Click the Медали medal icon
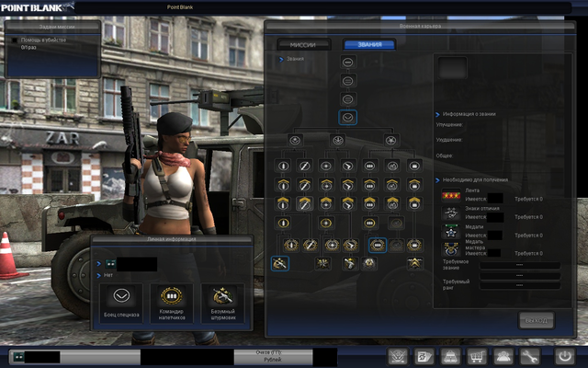 point(450,231)
